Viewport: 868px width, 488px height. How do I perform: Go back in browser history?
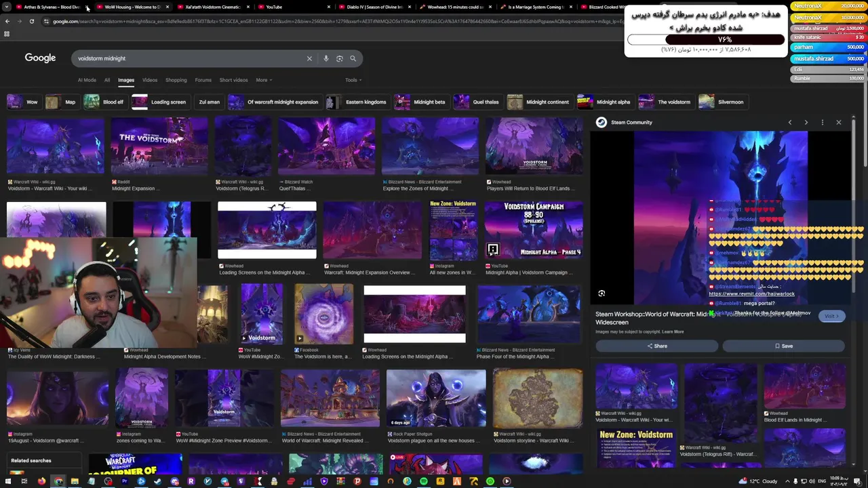click(7, 21)
